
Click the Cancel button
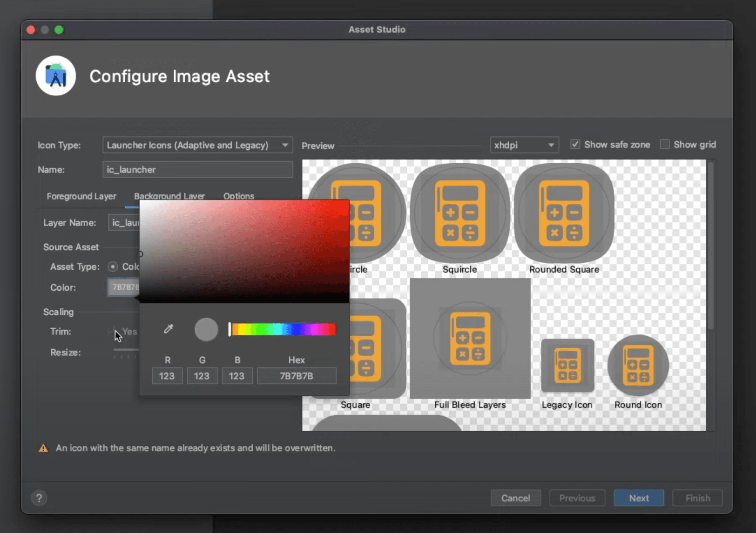click(515, 498)
